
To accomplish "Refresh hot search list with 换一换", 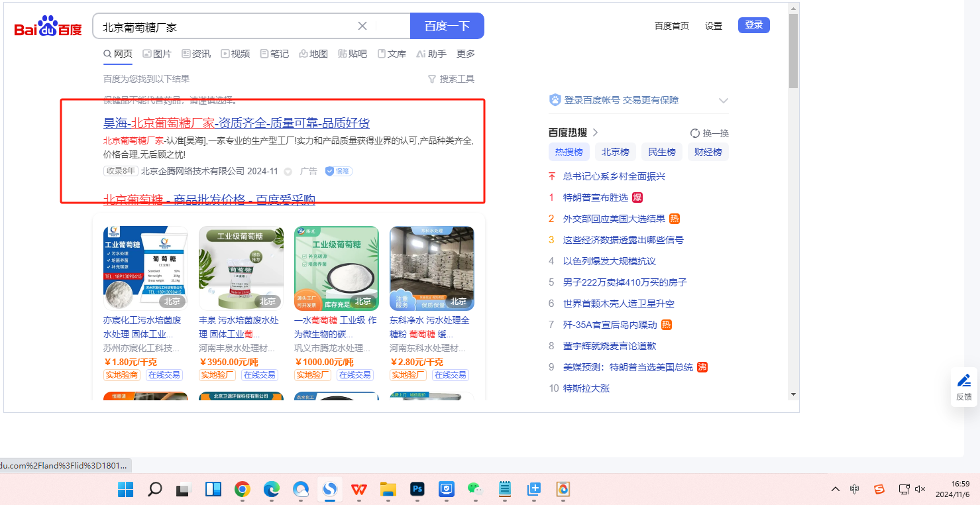I will point(709,133).
